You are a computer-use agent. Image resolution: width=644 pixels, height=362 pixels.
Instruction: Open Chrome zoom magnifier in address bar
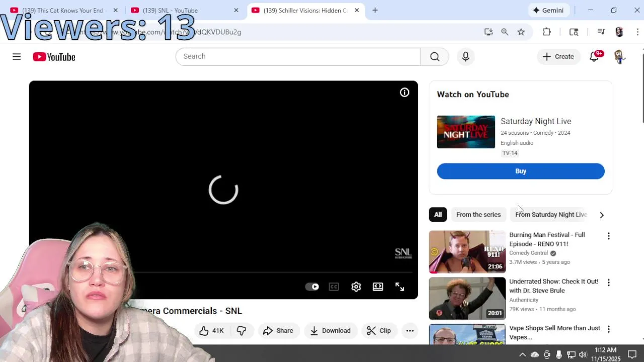505,32
